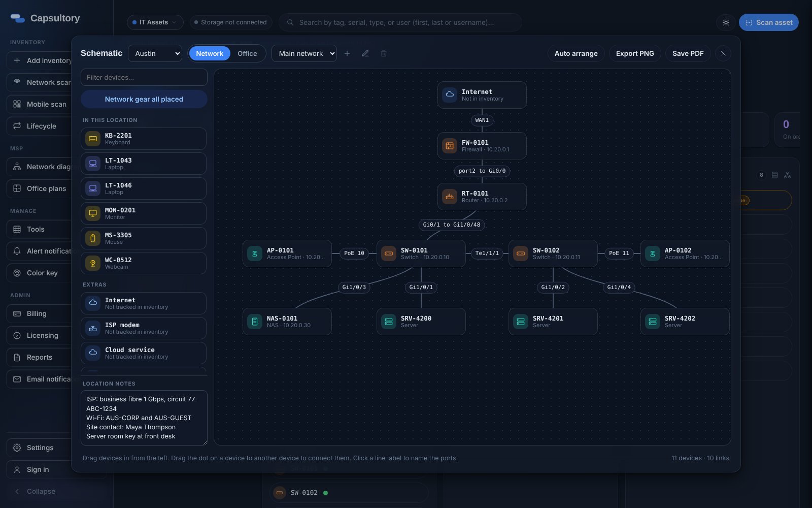Click the PoE 10 link label
The image size is (812, 508).
coord(354,253)
